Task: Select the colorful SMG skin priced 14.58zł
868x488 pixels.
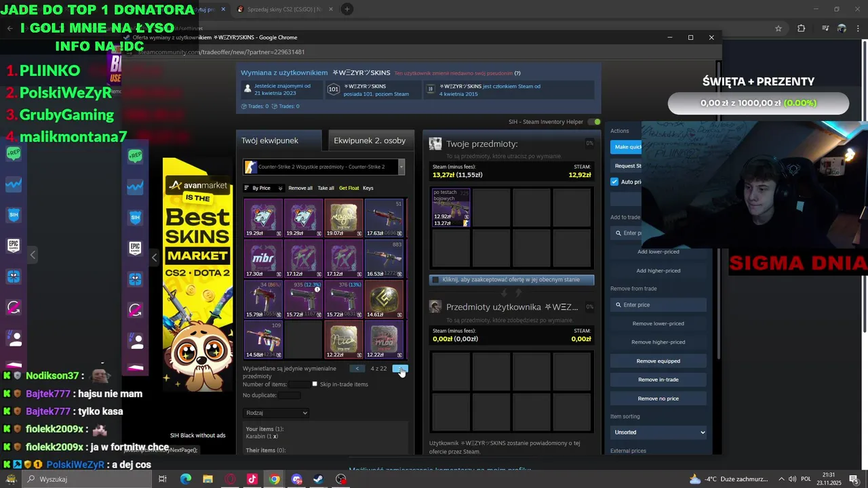Action: 263,340
